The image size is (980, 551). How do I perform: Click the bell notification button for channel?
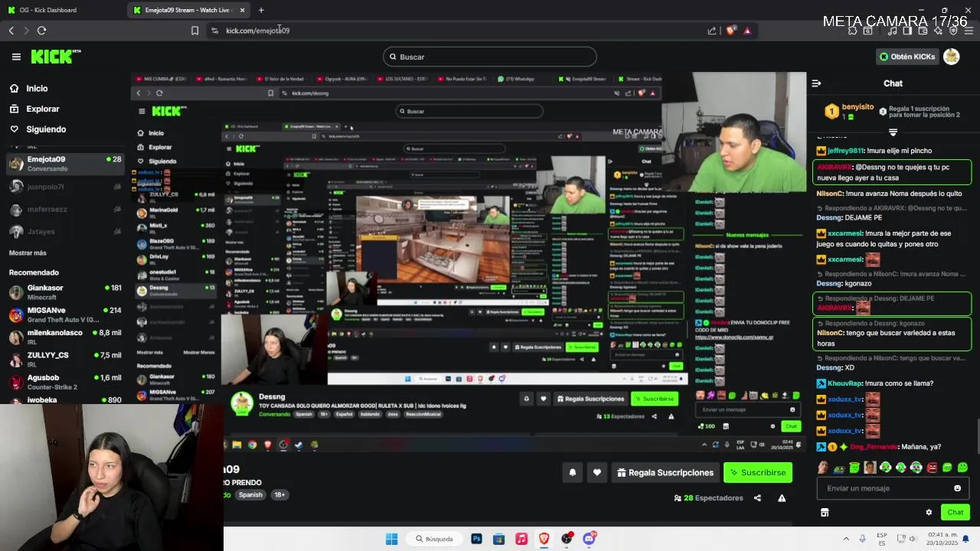[572, 472]
